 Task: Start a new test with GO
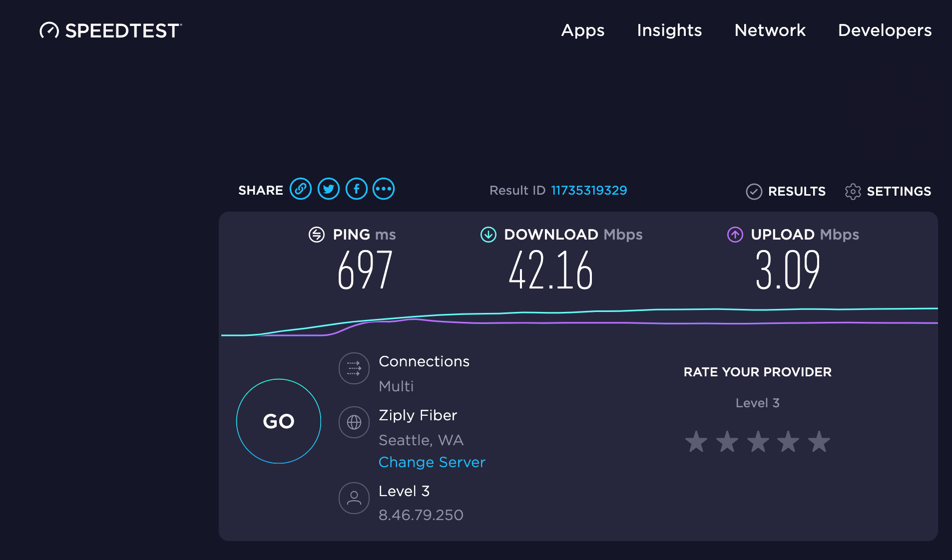[279, 421]
